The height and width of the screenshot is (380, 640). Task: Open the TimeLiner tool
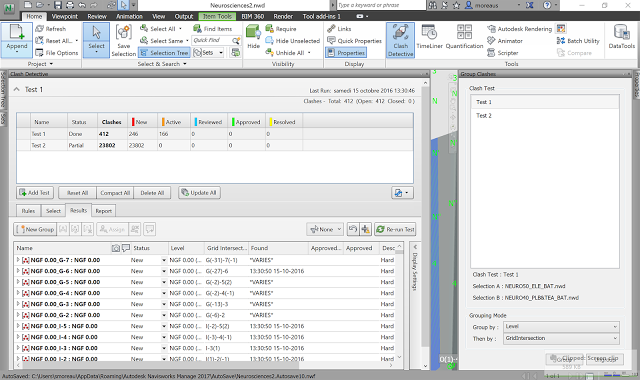(x=429, y=37)
